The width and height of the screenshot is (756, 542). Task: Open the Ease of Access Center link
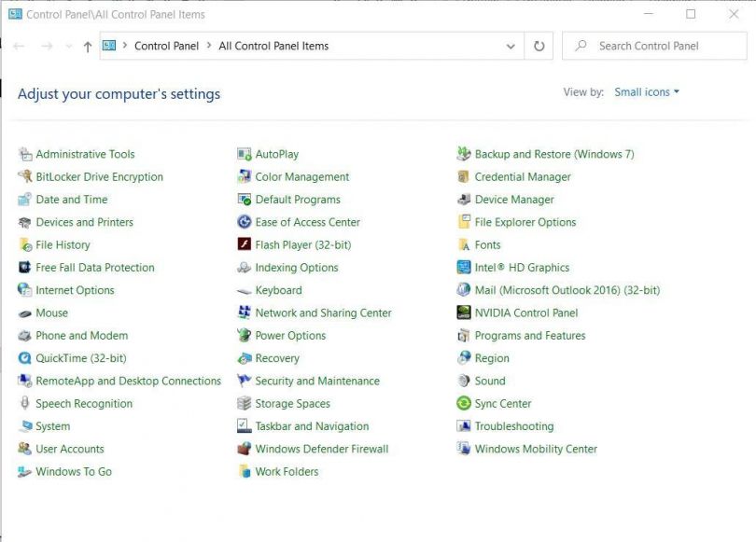tap(308, 222)
